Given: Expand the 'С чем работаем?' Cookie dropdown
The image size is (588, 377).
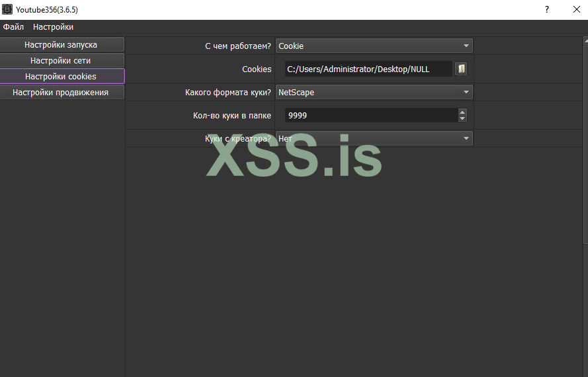Looking at the screenshot, I should pos(374,46).
